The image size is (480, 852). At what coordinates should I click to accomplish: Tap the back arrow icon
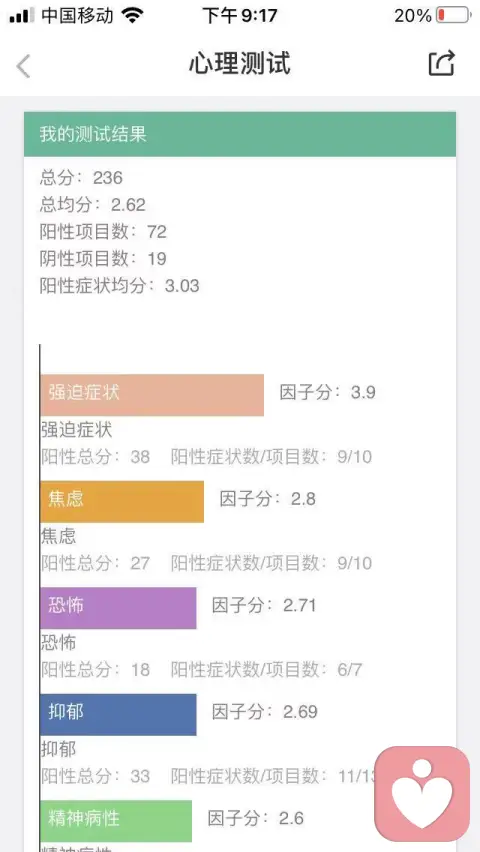[x=23, y=66]
